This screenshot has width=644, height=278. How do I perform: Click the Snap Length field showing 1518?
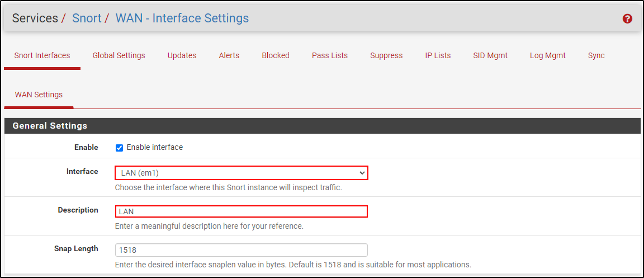coord(241,249)
